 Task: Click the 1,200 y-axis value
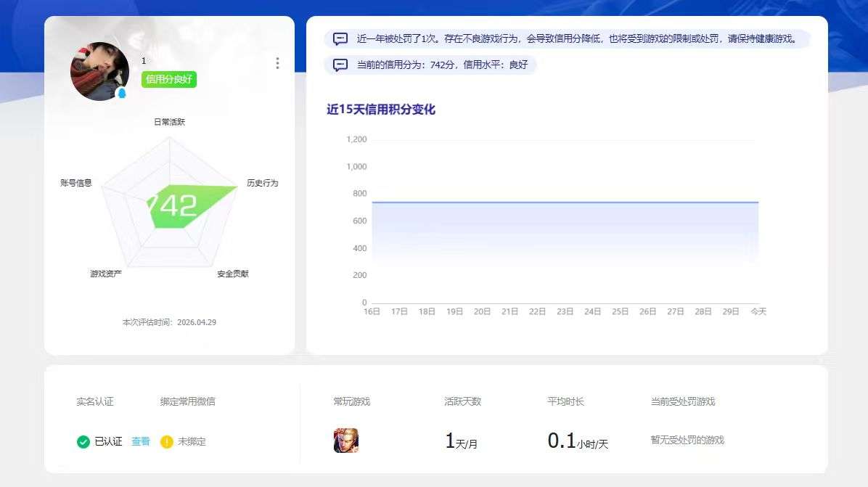356,139
